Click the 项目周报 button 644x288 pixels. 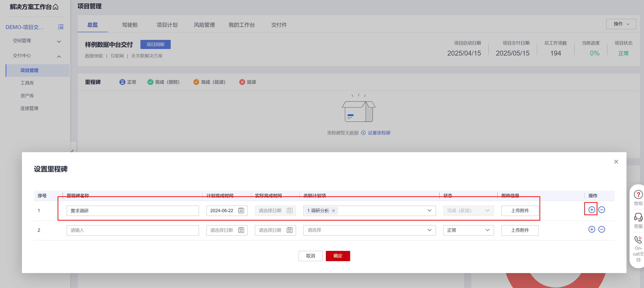pos(155,44)
